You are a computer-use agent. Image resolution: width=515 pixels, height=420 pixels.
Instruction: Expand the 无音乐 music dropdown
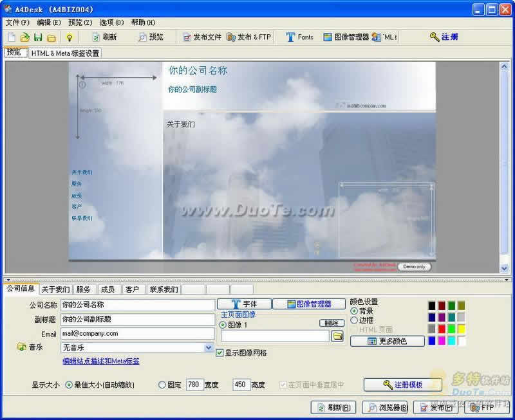coord(209,347)
